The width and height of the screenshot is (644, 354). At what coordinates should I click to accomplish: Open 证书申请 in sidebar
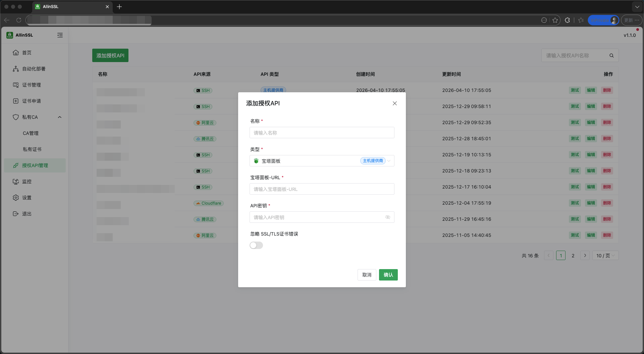click(x=35, y=101)
